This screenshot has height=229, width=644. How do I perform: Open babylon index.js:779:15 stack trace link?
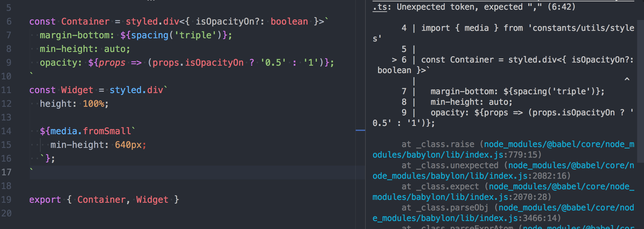[x=503, y=150]
